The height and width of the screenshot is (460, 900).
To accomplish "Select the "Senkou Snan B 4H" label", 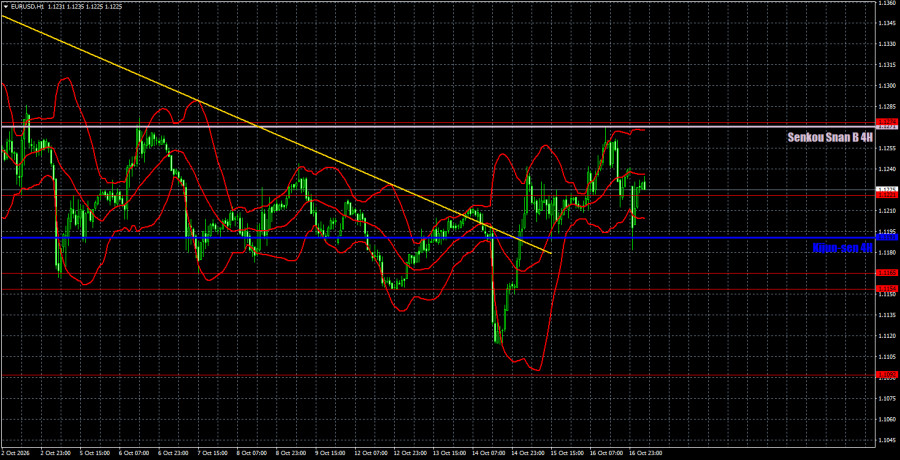I will click(x=830, y=137).
